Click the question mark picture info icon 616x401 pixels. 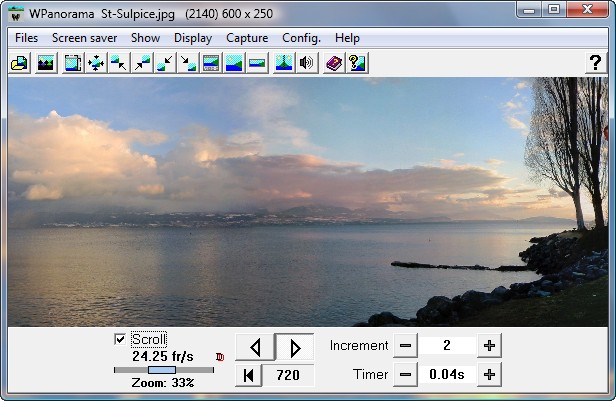(x=357, y=63)
